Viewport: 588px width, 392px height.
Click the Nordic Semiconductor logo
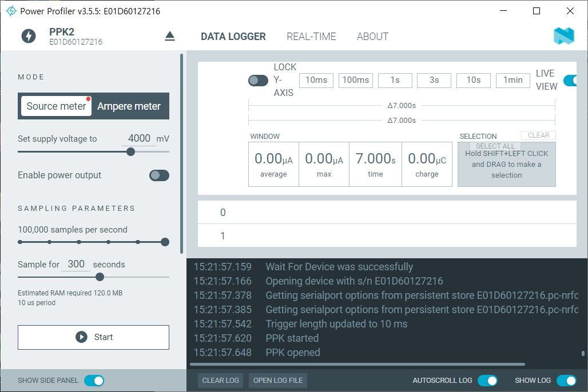563,37
